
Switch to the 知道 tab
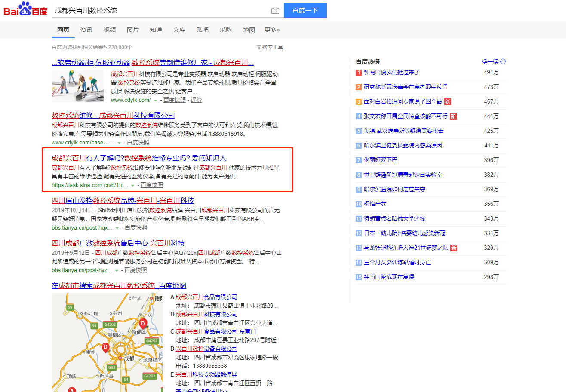[x=156, y=30]
